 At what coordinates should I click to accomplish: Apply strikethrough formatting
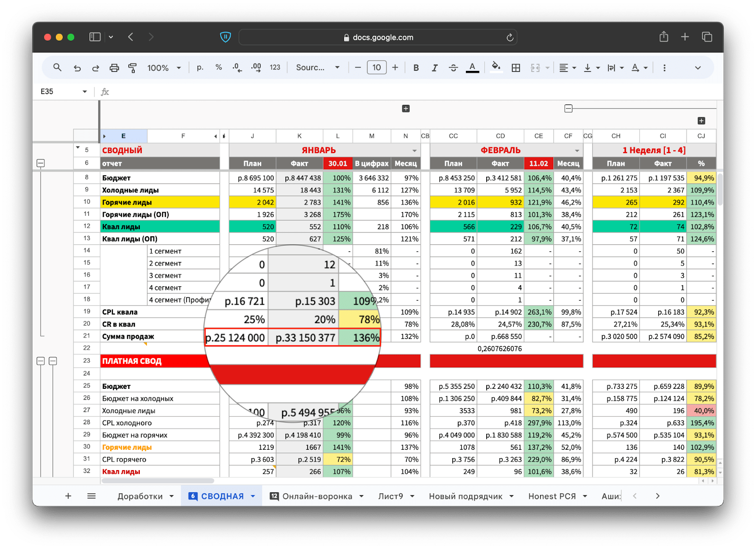[x=453, y=68]
